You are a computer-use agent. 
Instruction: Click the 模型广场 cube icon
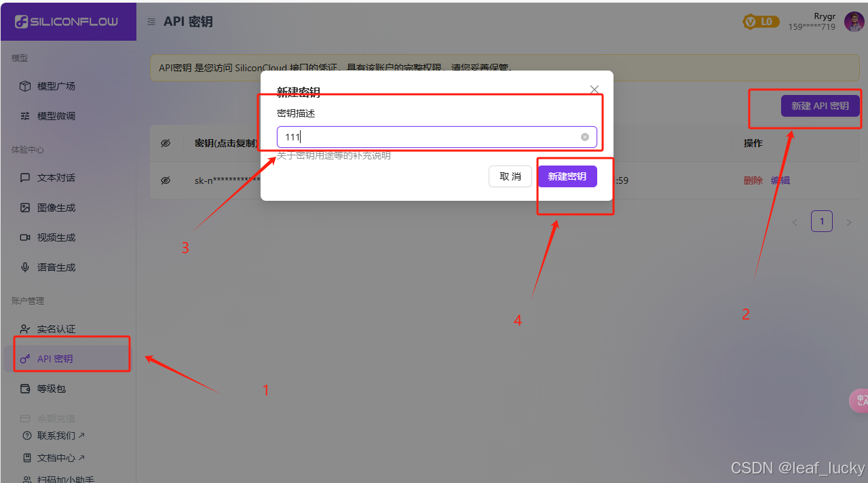tap(25, 86)
